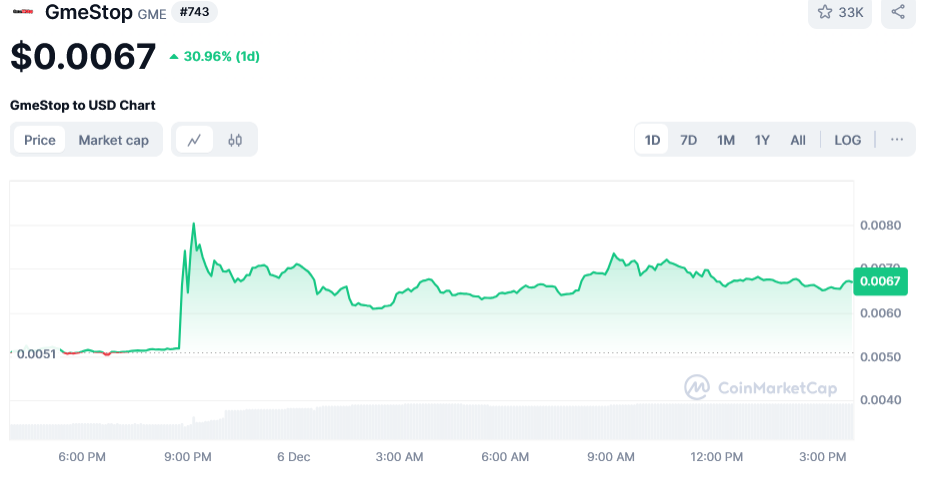Click the 30.96% (1d) change indicator
This screenshot has height=479, width=928.
coord(215,56)
